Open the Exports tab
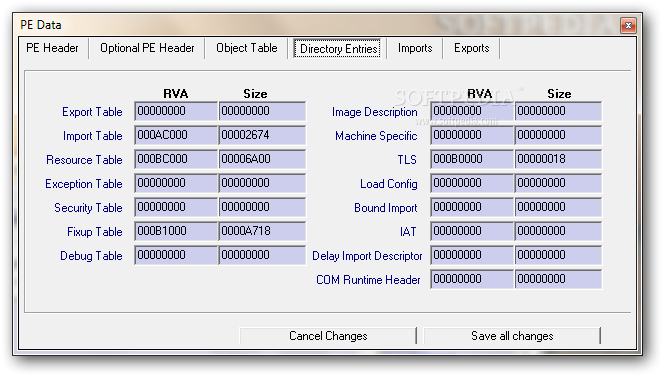 pyautogui.click(x=471, y=48)
